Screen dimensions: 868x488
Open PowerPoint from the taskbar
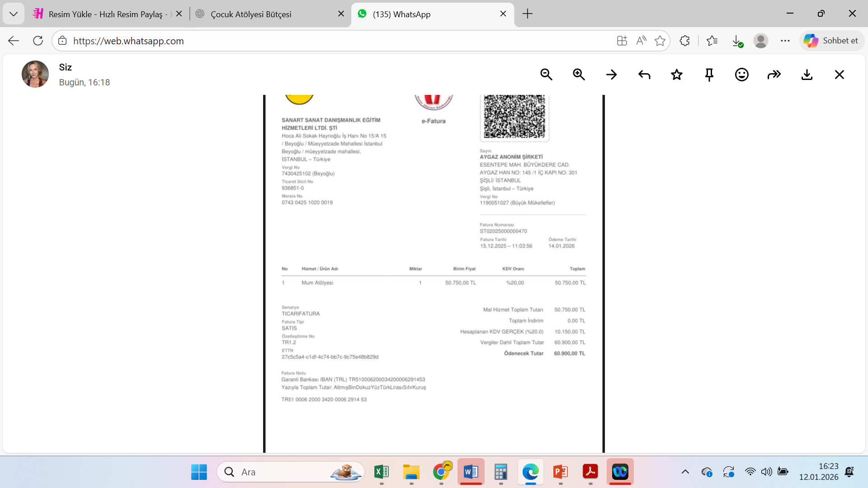coord(561,472)
